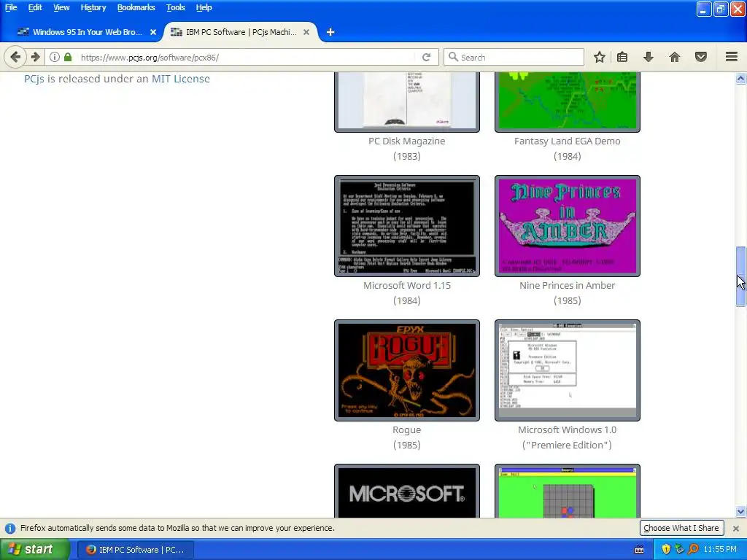Click the Rogue title link
The width and height of the screenshot is (747, 560).
point(407,429)
